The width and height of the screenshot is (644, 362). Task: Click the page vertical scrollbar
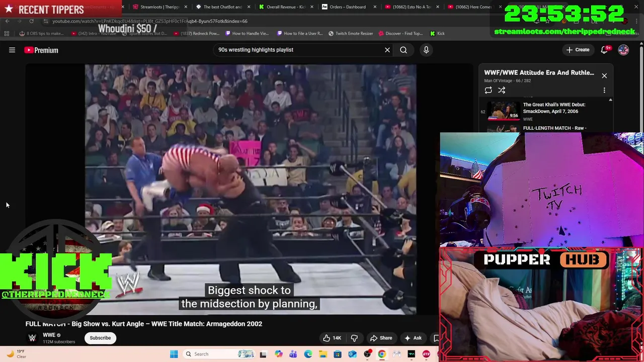[641, 89]
